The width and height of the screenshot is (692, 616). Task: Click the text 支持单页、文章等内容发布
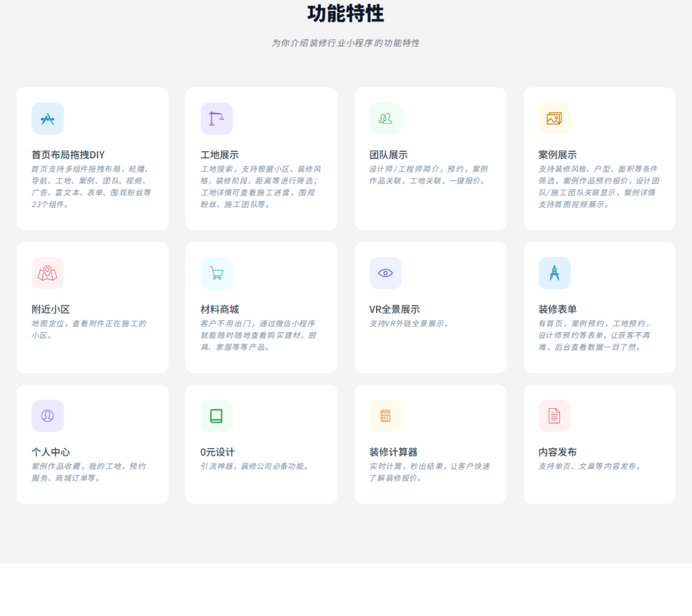point(590,466)
